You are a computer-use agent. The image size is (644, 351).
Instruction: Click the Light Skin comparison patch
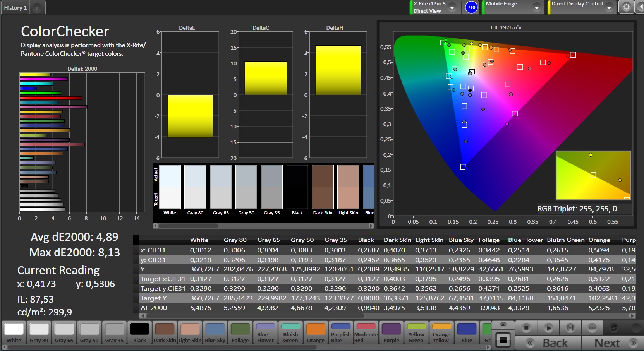point(348,187)
